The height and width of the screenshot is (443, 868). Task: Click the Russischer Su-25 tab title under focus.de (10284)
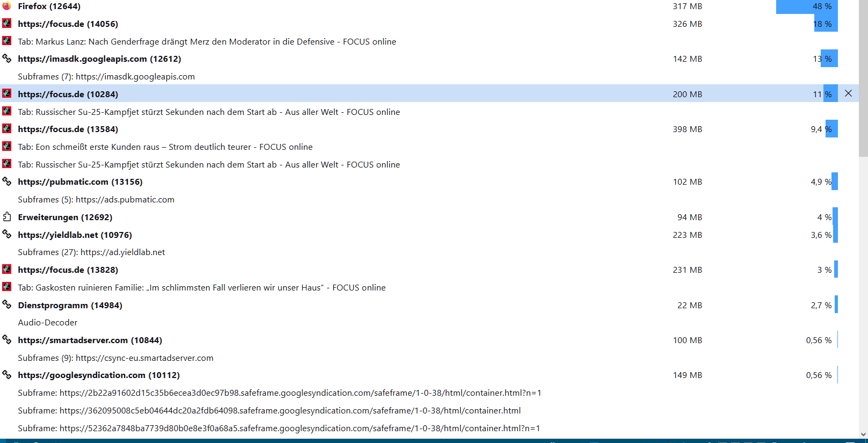pyautogui.click(x=209, y=112)
